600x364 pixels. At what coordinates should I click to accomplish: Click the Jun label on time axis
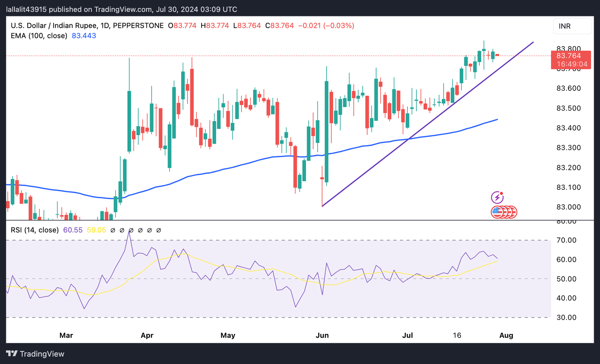click(x=322, y=335)
